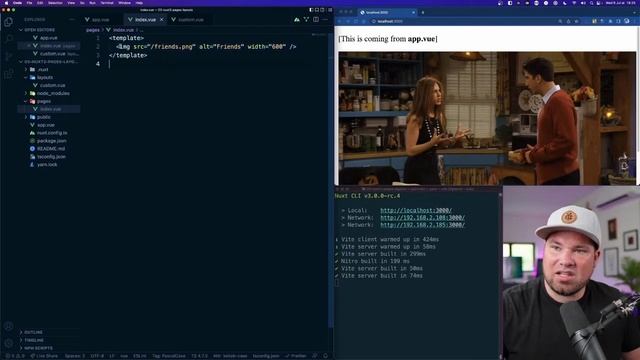Click the notifications bell in the status bar
This screenshot has height=360, width=640.
325,356
